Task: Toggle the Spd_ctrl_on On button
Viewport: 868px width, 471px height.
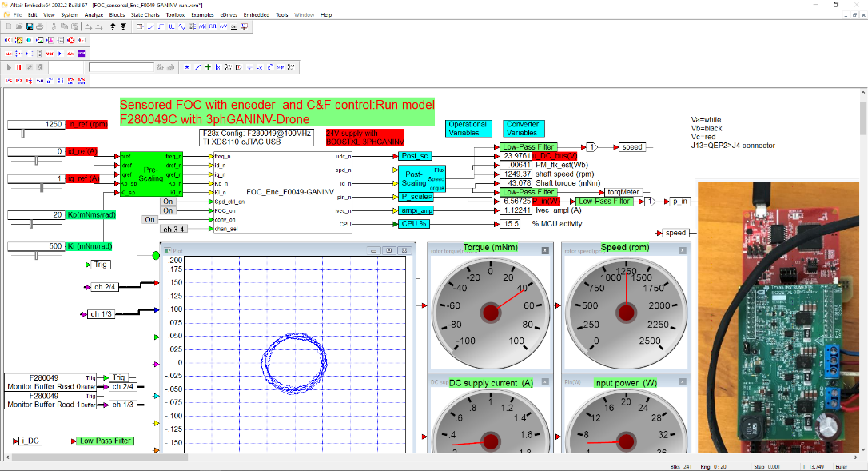Action: 169,202
